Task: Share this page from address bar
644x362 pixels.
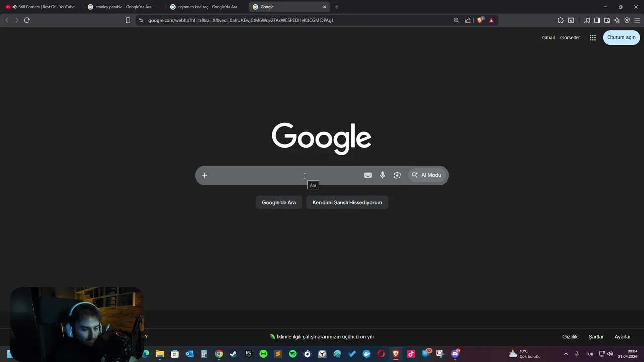Action: [x=468, y=20]
